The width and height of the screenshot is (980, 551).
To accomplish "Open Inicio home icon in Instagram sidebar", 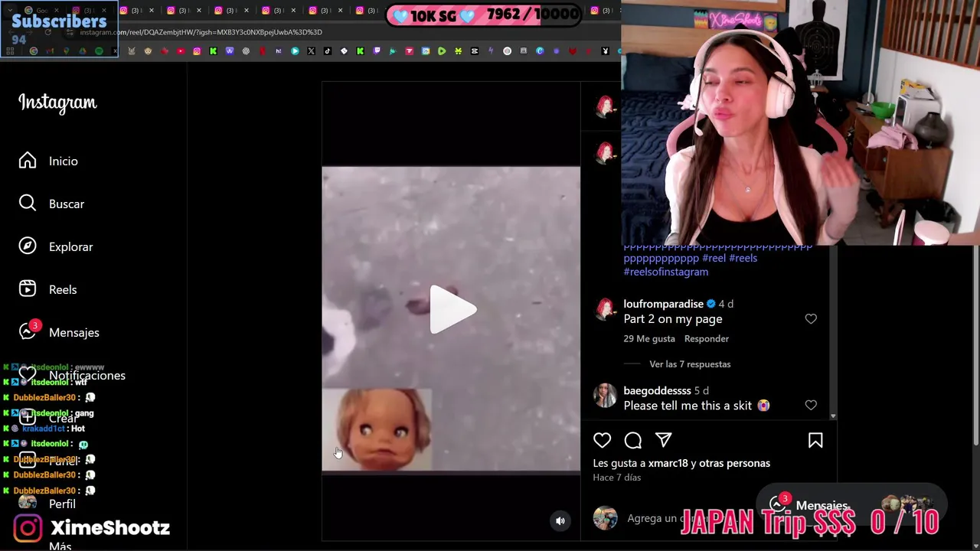I will click(x=28, y=161).
